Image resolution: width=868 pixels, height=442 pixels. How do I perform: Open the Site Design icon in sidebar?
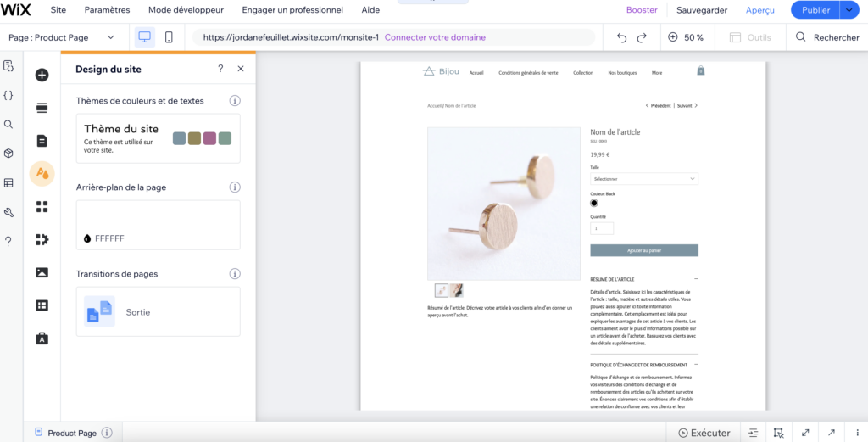pos(42,174)
